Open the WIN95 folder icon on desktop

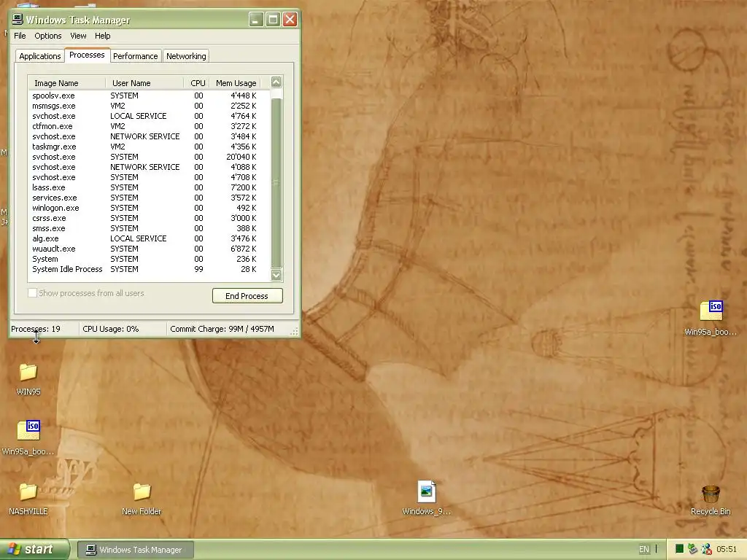pyautogui.click(x=28, y=373)
